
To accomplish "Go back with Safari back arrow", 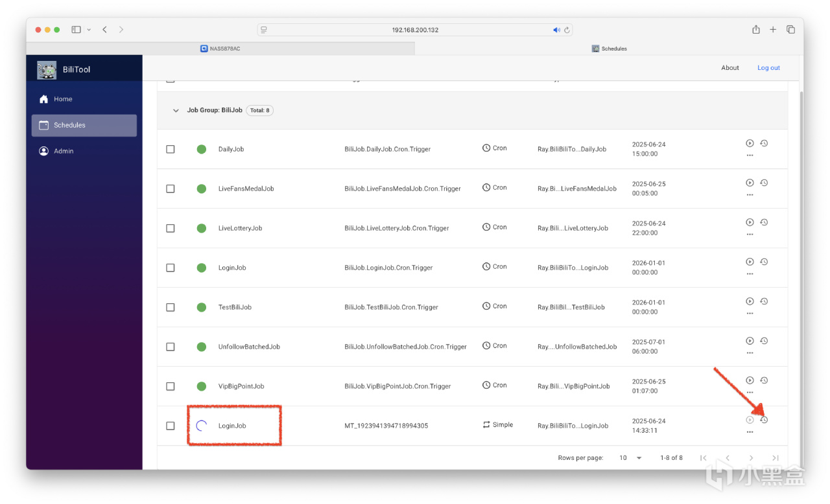I will pyautogui.click(x=104, y=30).
